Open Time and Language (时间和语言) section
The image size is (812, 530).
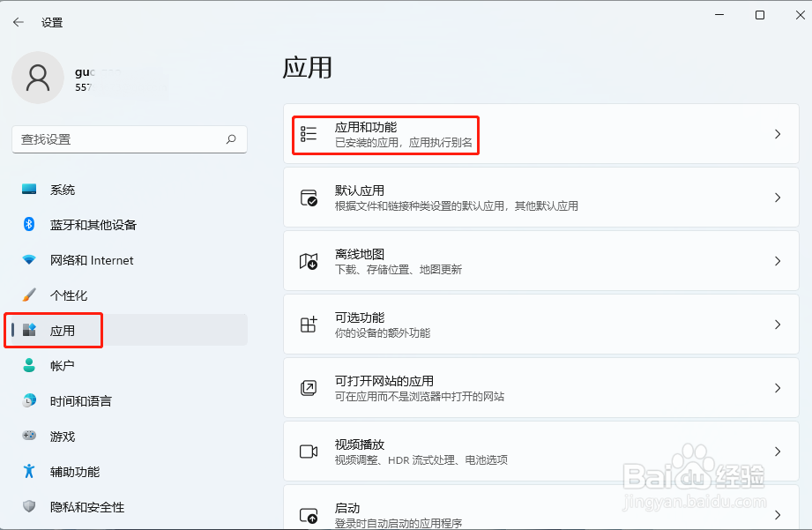click(80, 401)
